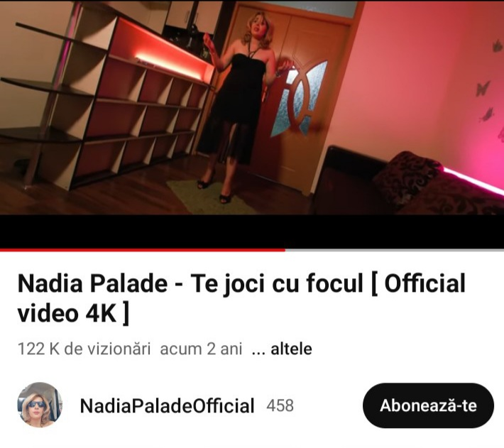Subscribe using the Abonează-te button
This screenshot has width=504, height=448.
[x=428, y=405]
